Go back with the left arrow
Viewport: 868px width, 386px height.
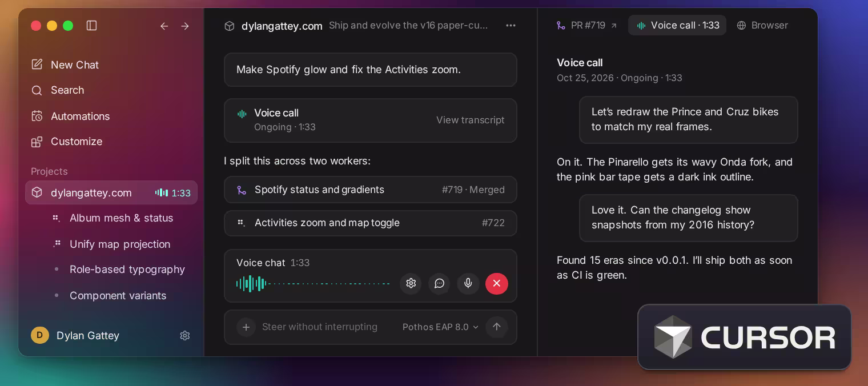point(164,26)
